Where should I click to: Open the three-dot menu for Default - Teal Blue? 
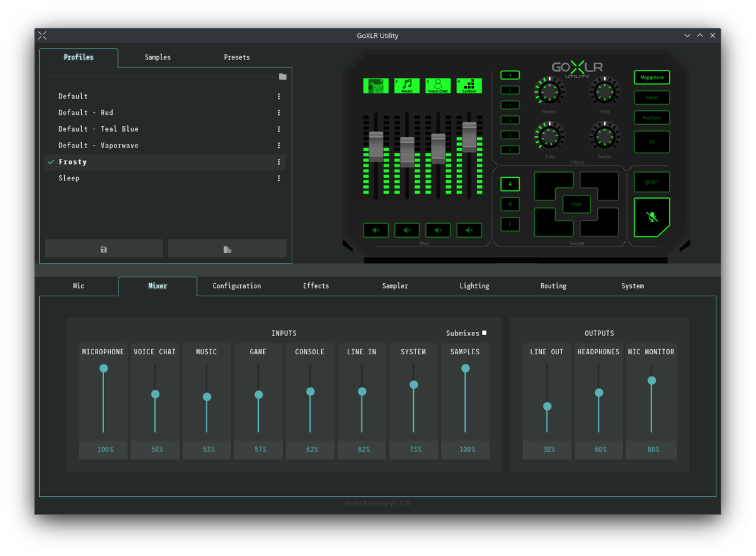(x=279, y=129)
